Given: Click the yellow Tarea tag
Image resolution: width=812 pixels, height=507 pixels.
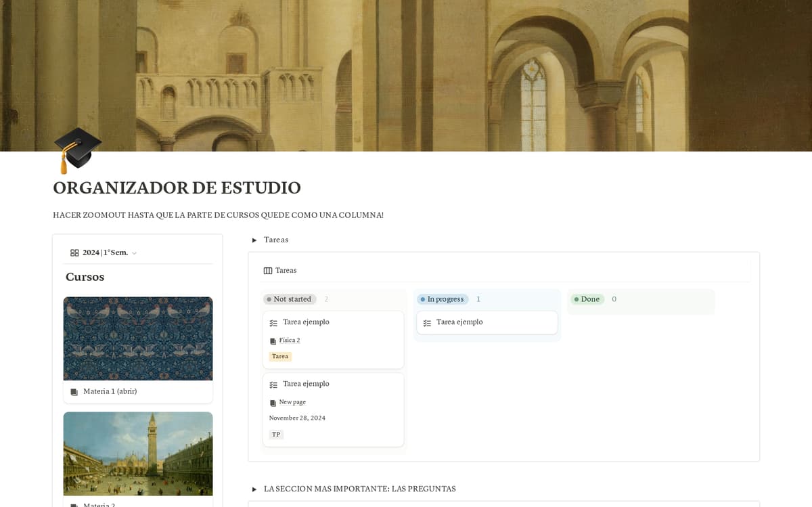Looking at the screenshot, I should (279, 356).
